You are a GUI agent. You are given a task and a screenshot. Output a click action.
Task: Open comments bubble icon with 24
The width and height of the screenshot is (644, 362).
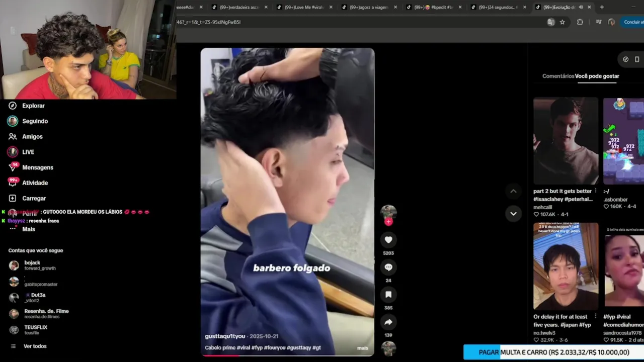(388, 267)
